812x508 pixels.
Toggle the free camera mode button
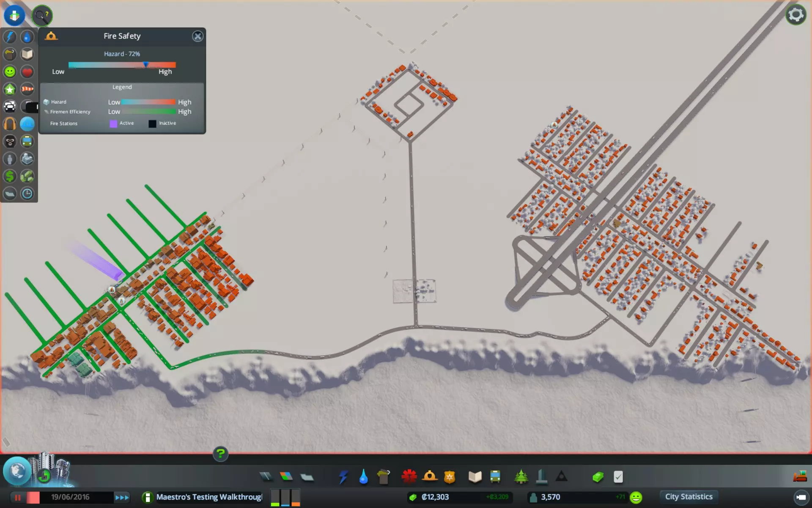(801, 497)
